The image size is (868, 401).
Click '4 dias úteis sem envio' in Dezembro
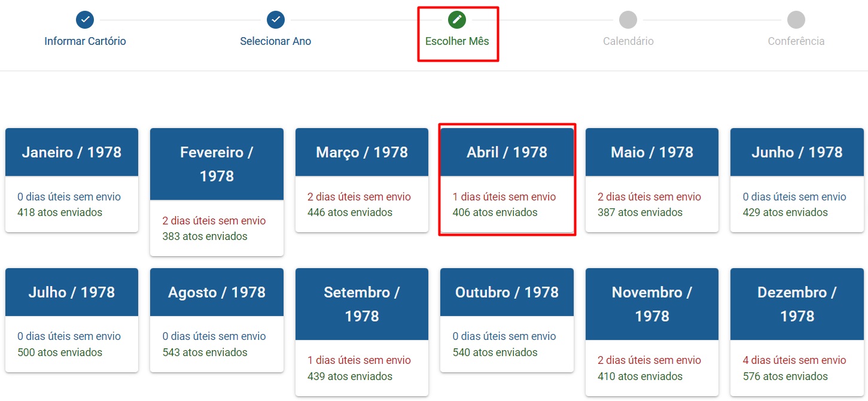794,360
